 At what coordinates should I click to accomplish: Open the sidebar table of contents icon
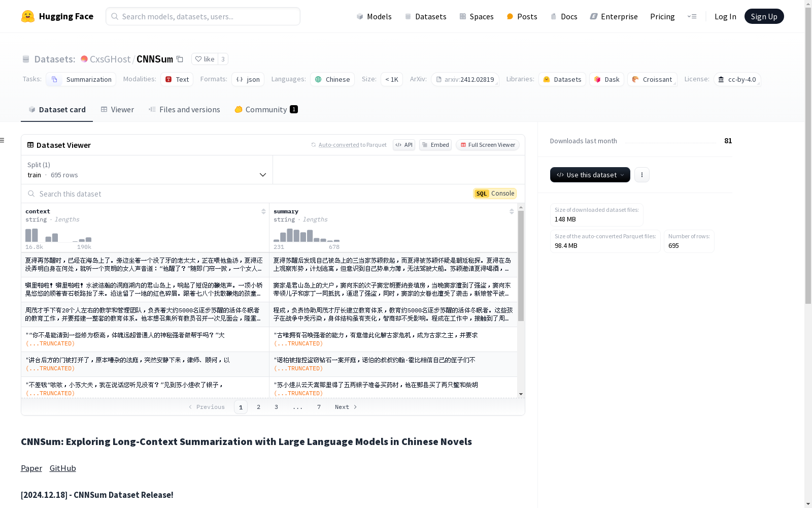pyautogui.click(x=3, y=140)
